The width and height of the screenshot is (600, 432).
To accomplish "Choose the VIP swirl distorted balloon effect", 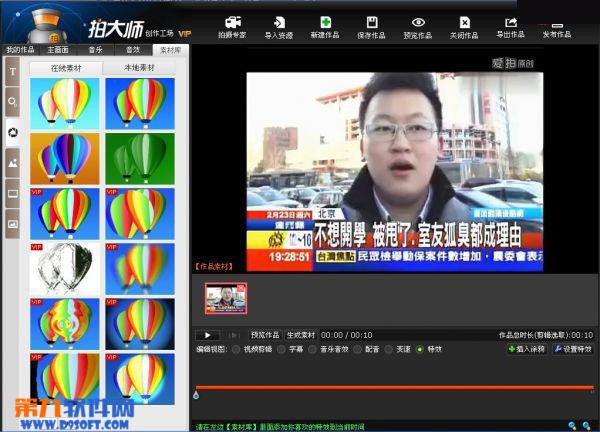I will tap(65, 324).
